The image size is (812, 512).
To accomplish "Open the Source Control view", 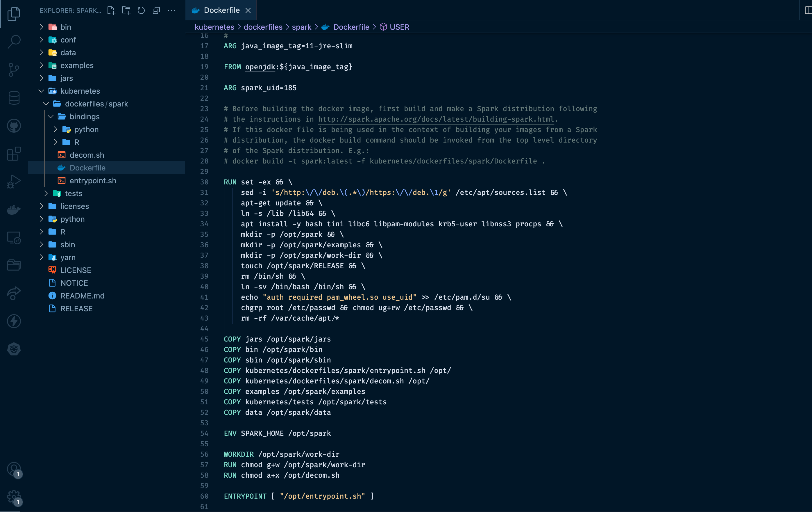I will pyautogui.click(x=14, y=70).
